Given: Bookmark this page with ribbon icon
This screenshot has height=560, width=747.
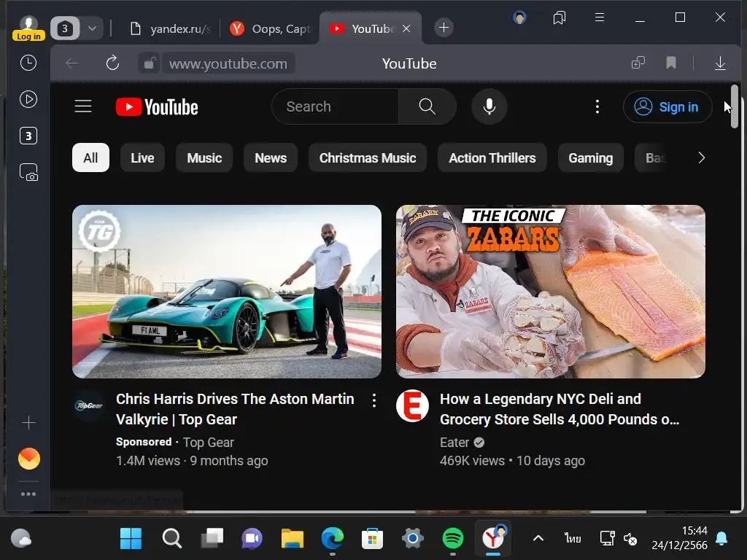Looking at the screenshot, I should [x=671, y=63].
